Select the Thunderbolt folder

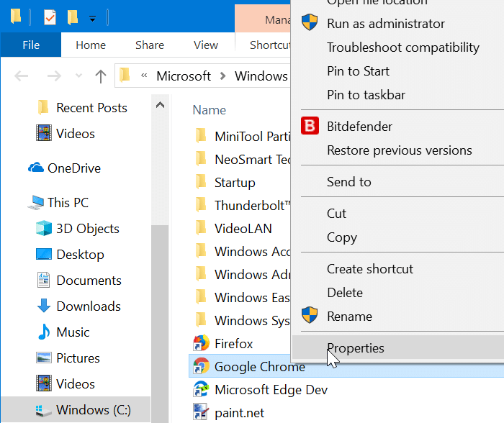(x=243, y=206)
